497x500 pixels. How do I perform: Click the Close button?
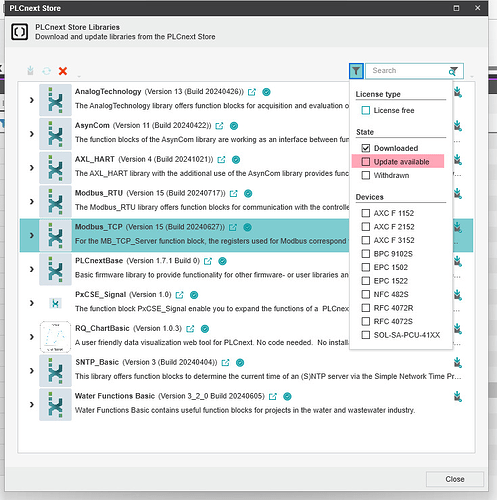click(x=455, y=479)
